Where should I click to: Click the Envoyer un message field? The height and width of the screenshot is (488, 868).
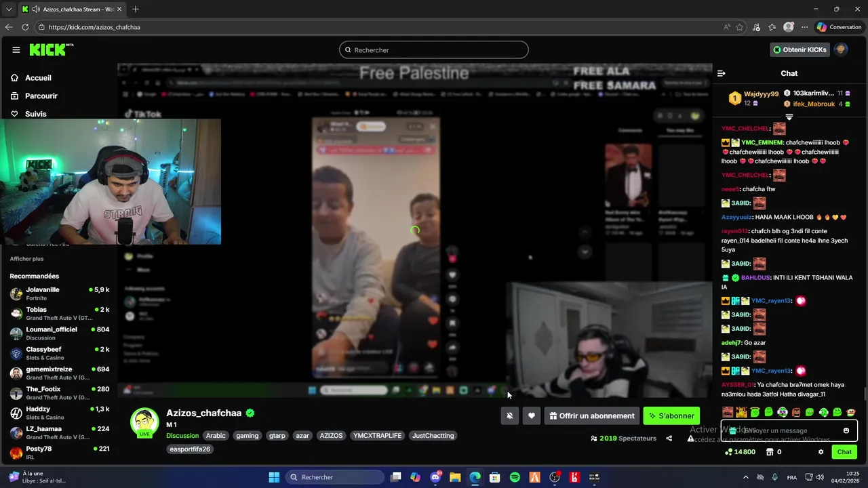pos(789,430)
